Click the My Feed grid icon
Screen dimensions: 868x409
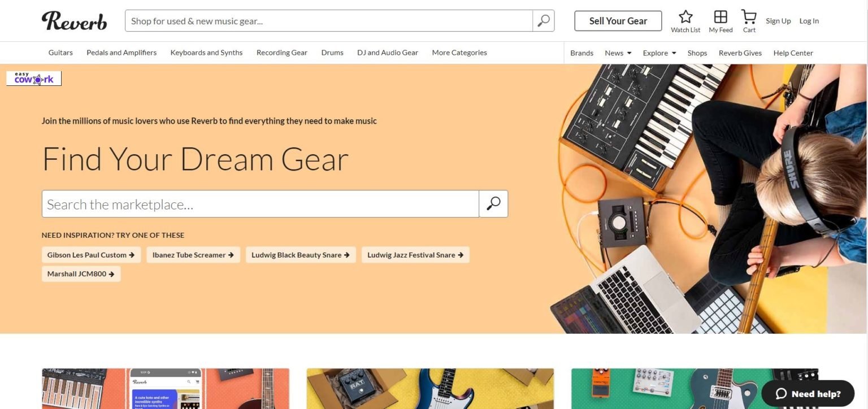tap(721, 17)
